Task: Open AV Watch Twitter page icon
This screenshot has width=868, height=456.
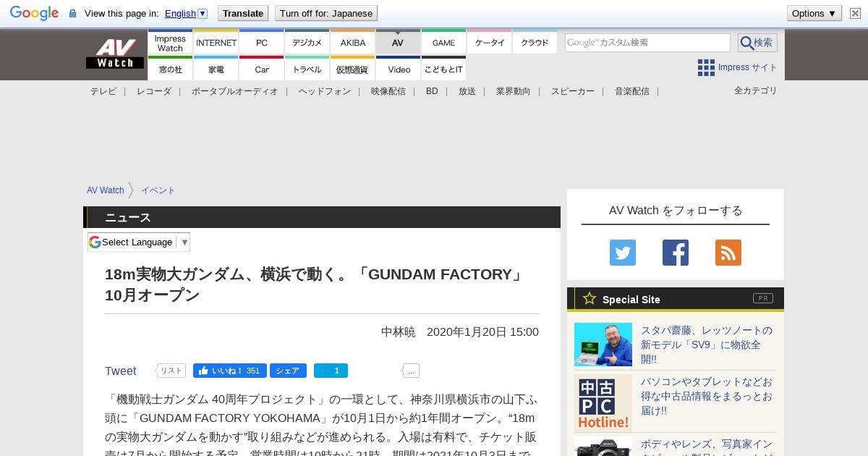Action: pyautogui.click(x=623, y=253)
